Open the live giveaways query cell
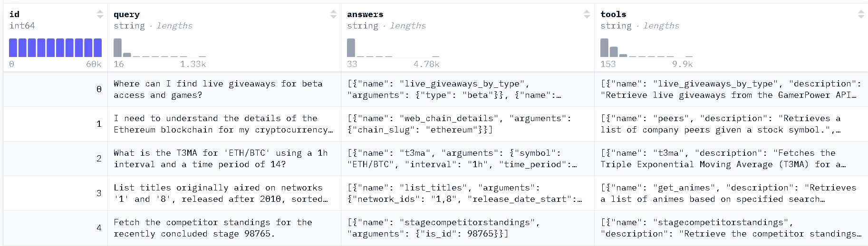The height and width of the screenshot is (246, 868). [224, 89]
